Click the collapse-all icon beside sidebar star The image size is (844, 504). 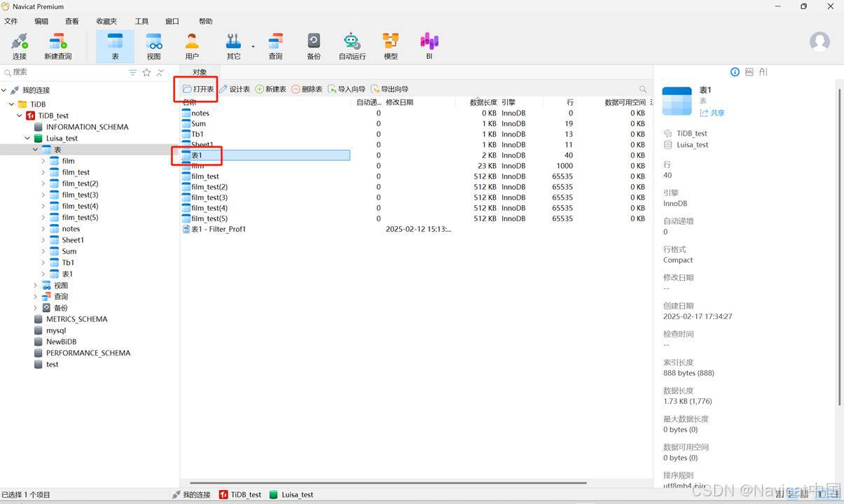(x=160, y=72)
